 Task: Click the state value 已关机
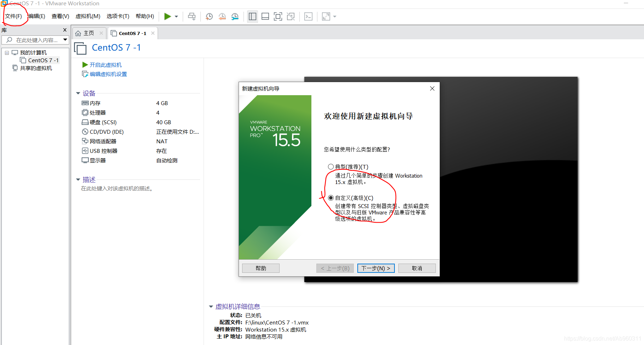click(x=253, y=315)
